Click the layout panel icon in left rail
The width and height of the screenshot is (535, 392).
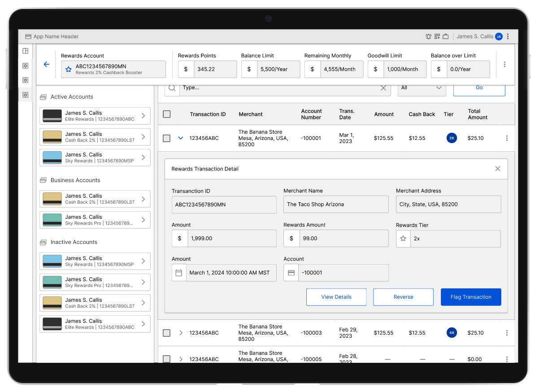(x=26, y=51)
